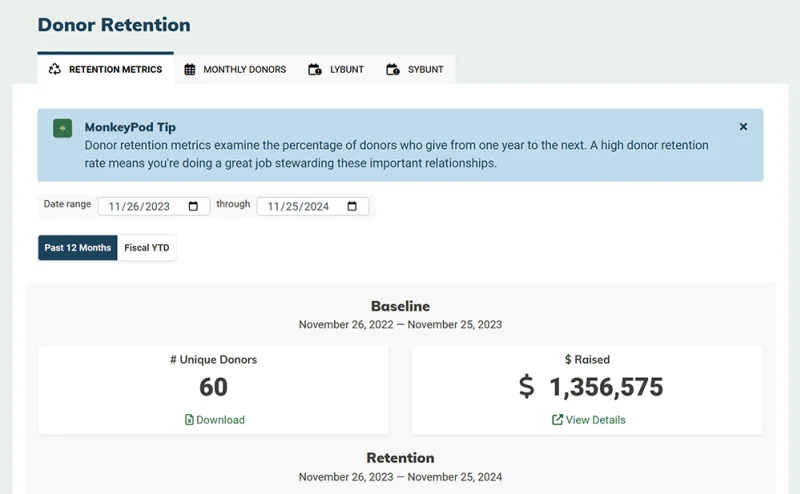Select the Retention Metrics tab

pyautogui.click(x=105, y=68)
